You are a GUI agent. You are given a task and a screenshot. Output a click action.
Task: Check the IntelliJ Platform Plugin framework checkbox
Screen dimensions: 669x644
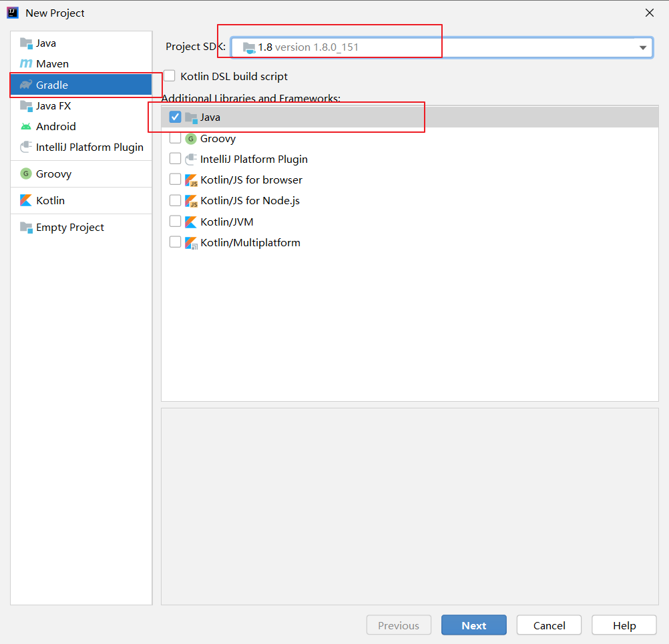click(176, 159)
